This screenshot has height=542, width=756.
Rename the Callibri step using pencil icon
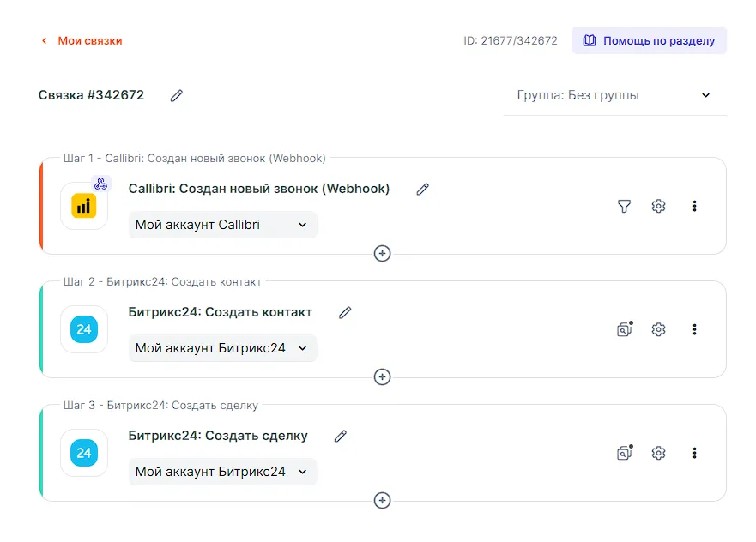click(x=422, y=190)
